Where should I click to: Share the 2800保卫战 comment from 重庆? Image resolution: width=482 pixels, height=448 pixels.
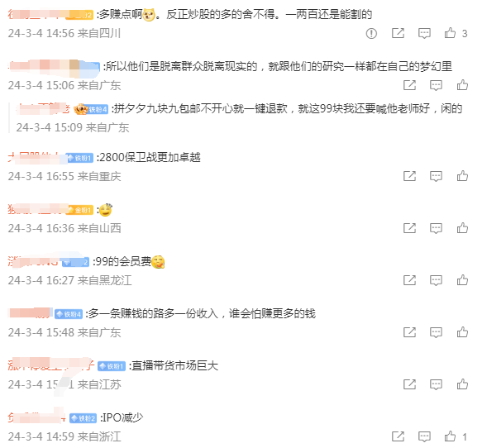tap(410, 176)
